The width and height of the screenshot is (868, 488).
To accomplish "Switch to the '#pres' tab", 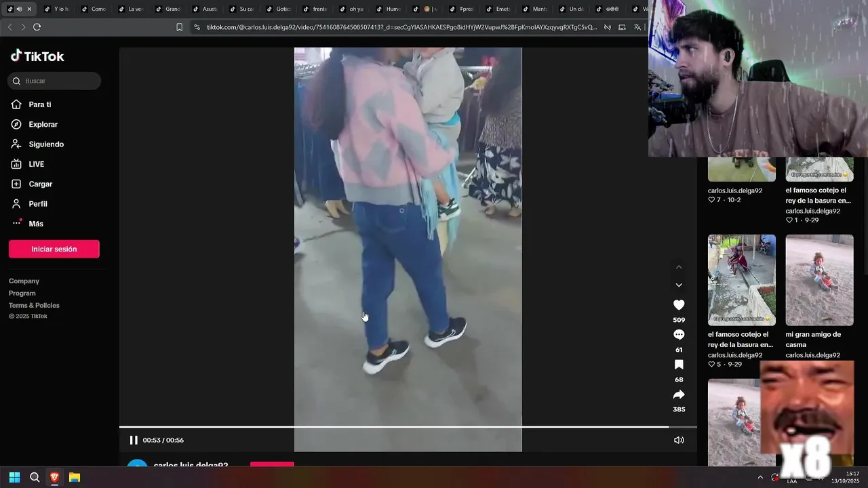I will (461, 9).
